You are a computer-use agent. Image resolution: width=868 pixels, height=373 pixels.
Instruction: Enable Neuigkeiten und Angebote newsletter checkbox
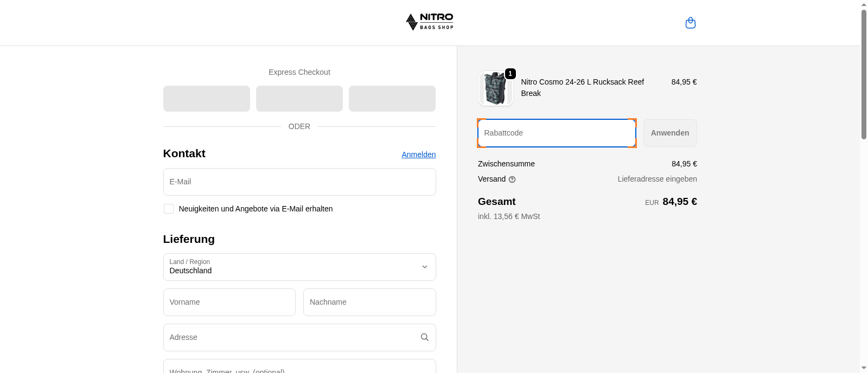pos(169,209)
